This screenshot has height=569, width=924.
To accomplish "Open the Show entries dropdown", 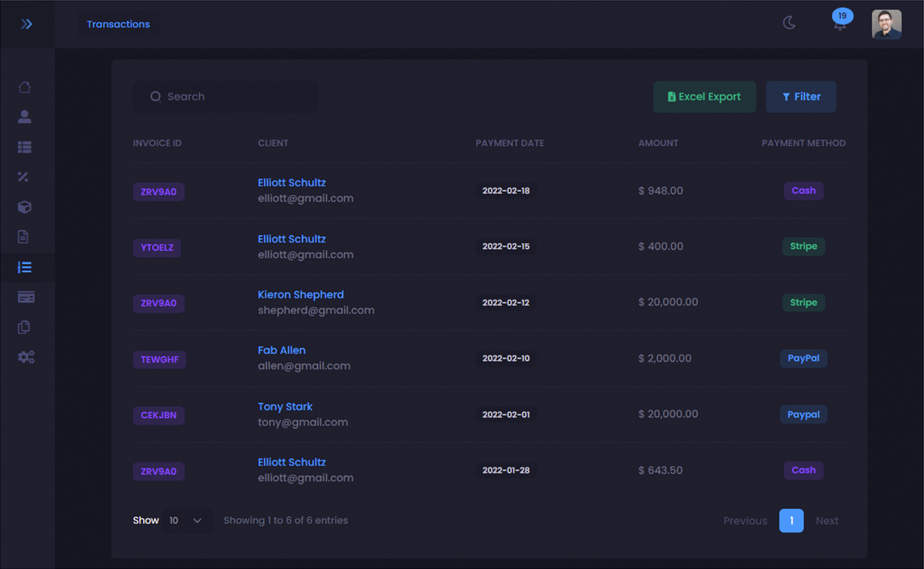I will click(x=187, y=520).
